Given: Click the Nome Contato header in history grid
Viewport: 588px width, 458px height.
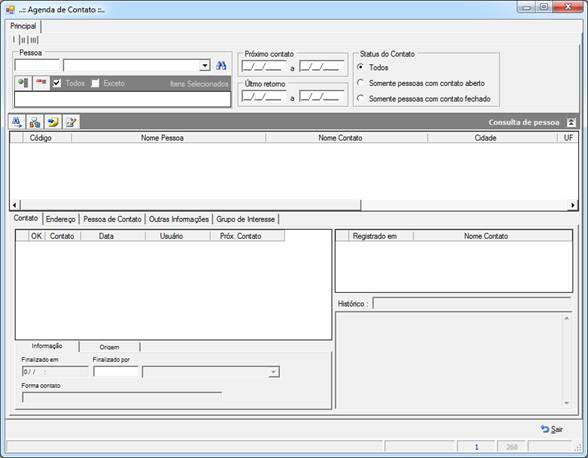Looking at the screenshot, I should pos(493,236).
